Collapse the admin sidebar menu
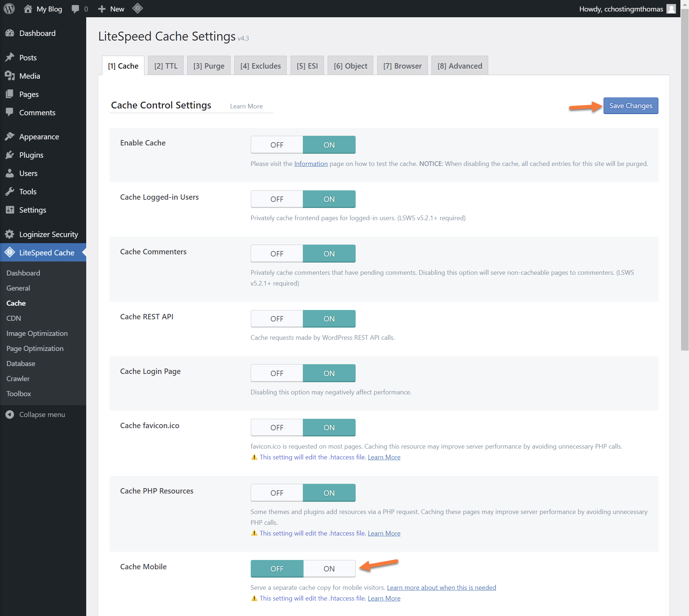 (x=42, y=414)
